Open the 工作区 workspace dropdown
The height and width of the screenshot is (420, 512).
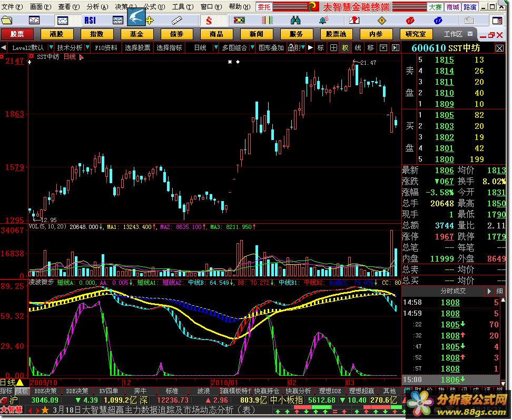pyautogui.click(x=470, y=34)
